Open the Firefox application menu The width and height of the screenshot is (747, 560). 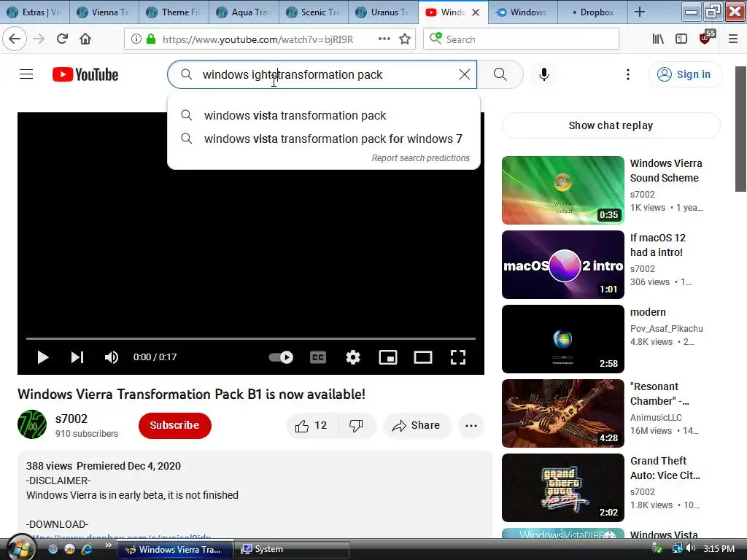click(x=733, y=39)
